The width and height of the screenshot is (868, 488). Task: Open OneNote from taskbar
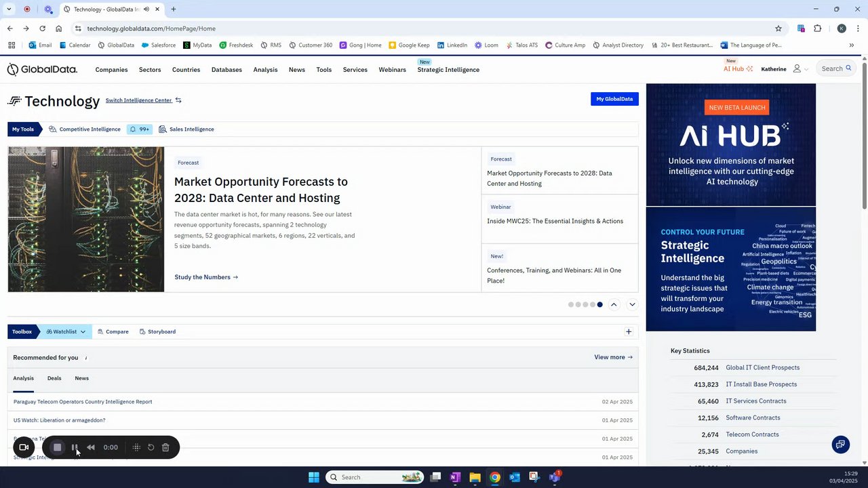(454, 477)
